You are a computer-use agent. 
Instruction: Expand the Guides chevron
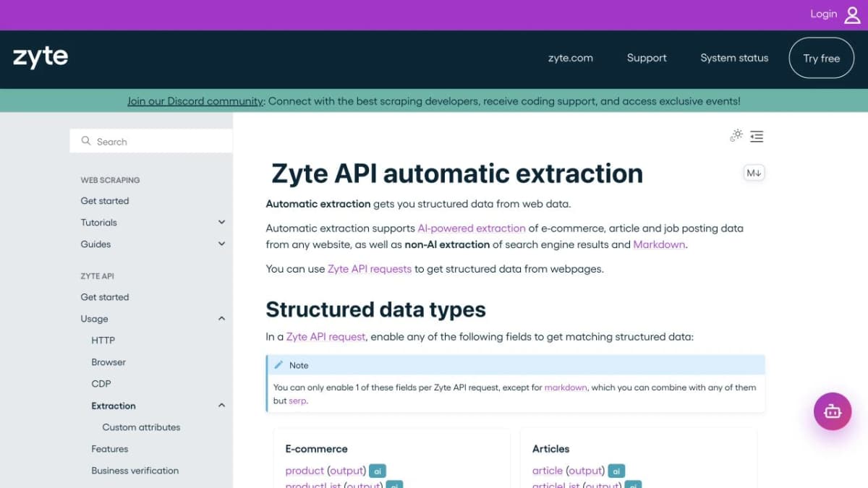(221, 244)
